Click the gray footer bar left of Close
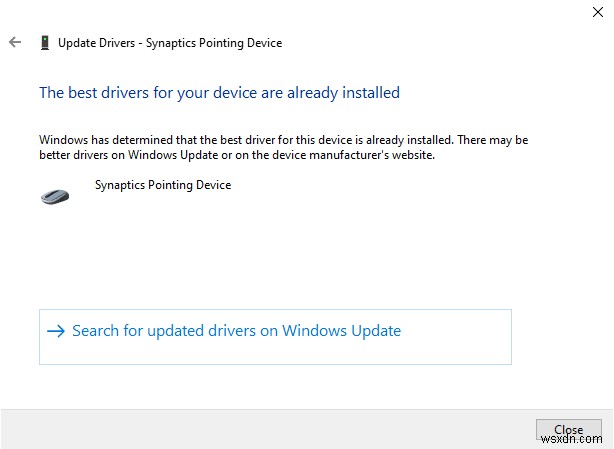 pyautogui.click(x=270, y=428)
